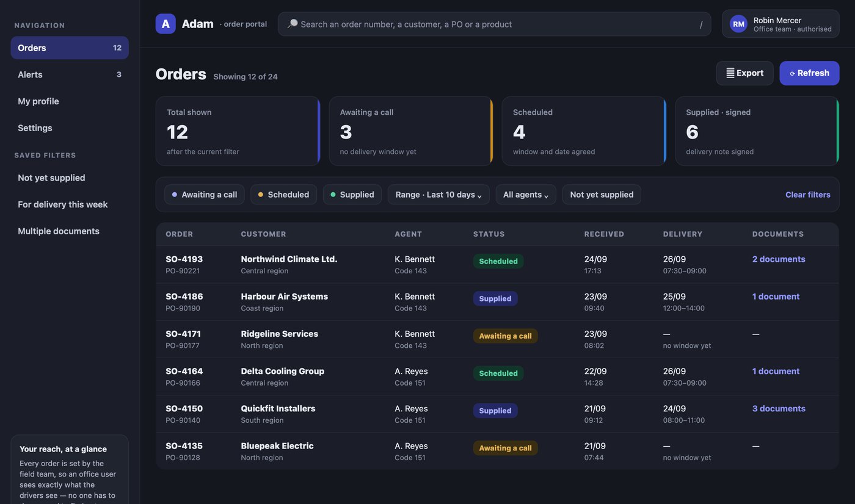
Task: Open Alerts in the navigation
Action: click(70, 74)
